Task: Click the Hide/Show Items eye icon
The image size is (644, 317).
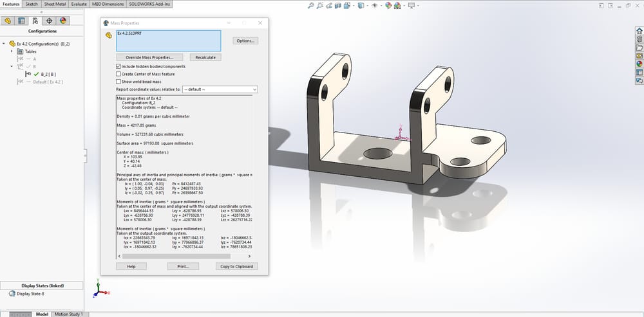Action: point(374,6)
